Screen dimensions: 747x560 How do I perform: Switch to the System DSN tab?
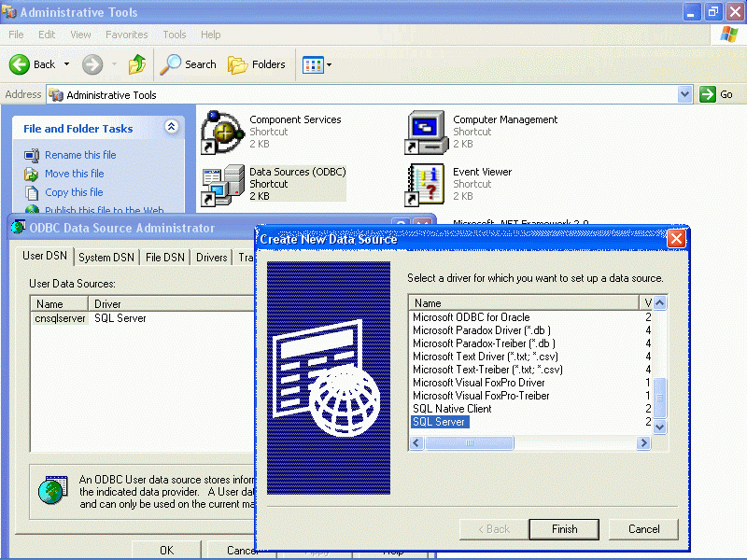pos(106,258)
